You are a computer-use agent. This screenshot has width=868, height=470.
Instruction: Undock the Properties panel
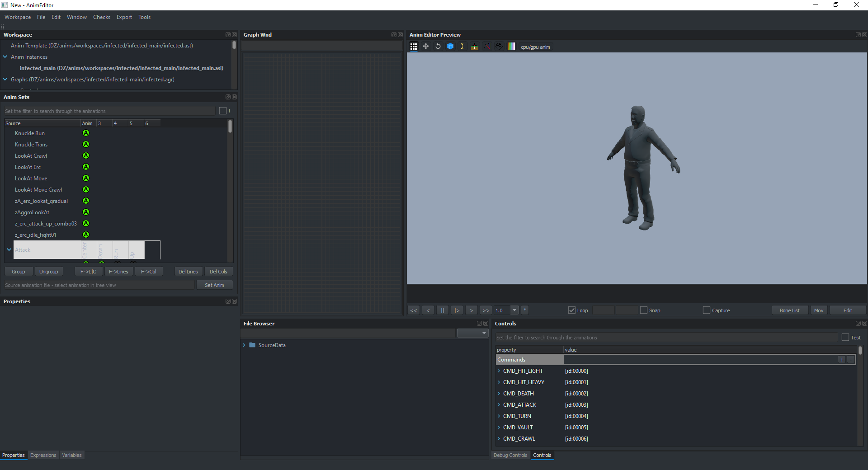point(228,301)
